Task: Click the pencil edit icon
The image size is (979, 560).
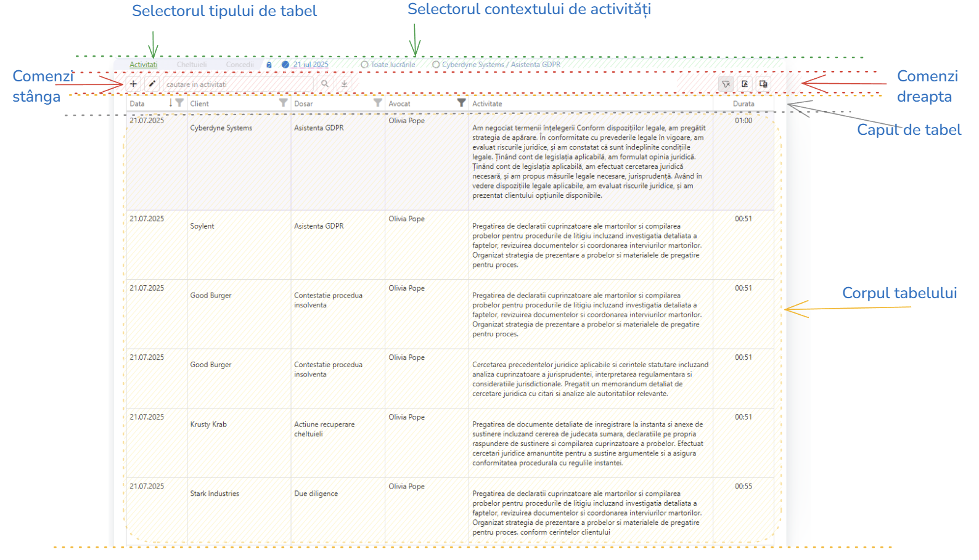Action: [x=152, y=84]
